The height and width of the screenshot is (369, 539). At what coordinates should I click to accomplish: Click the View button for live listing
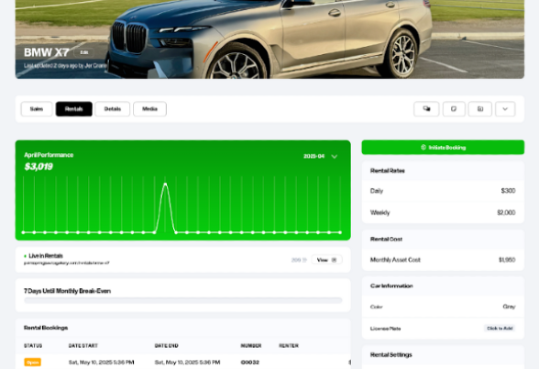[327, 260]
